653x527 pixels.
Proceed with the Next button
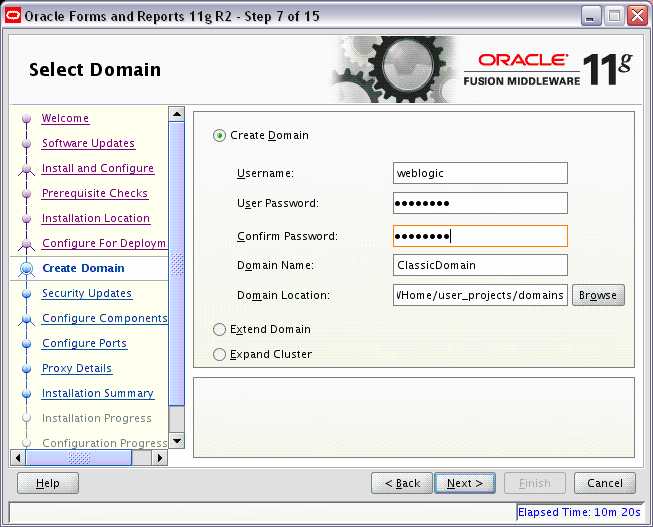pos(465,483)
